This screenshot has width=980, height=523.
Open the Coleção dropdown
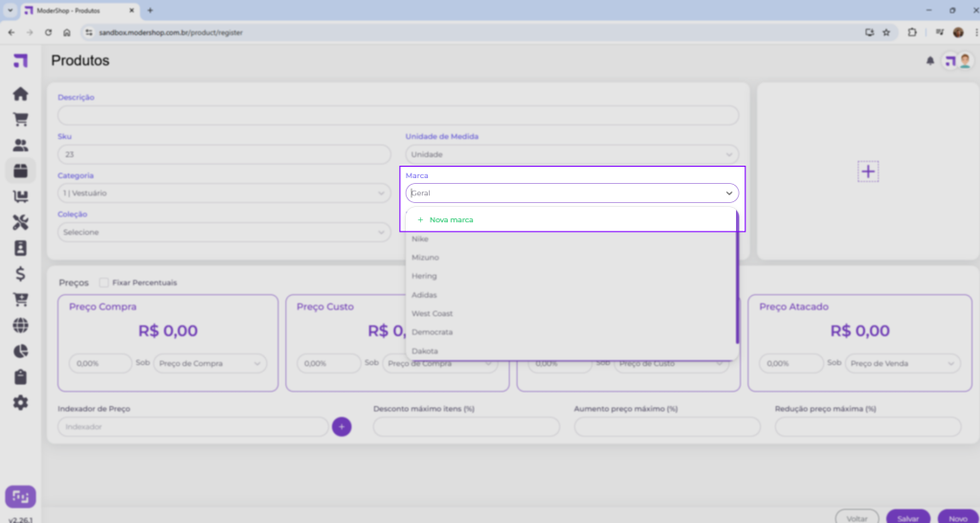(224, 232)
